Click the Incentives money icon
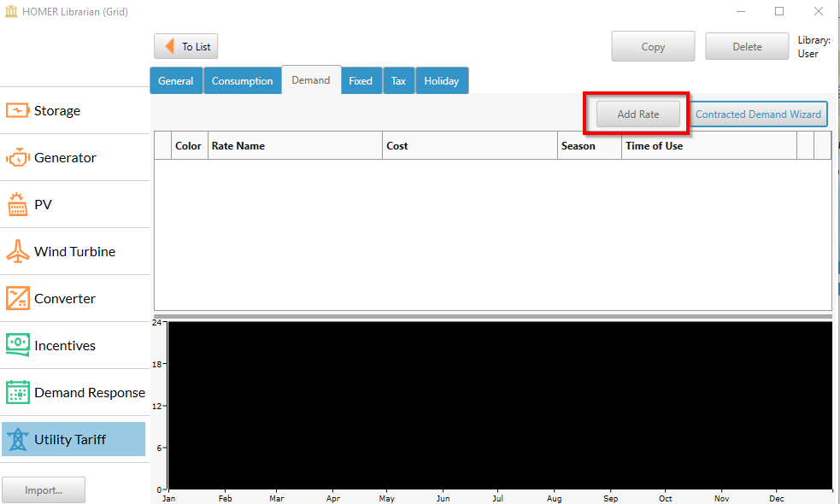This screenshot has width=840, height=504. pos(19,345)
